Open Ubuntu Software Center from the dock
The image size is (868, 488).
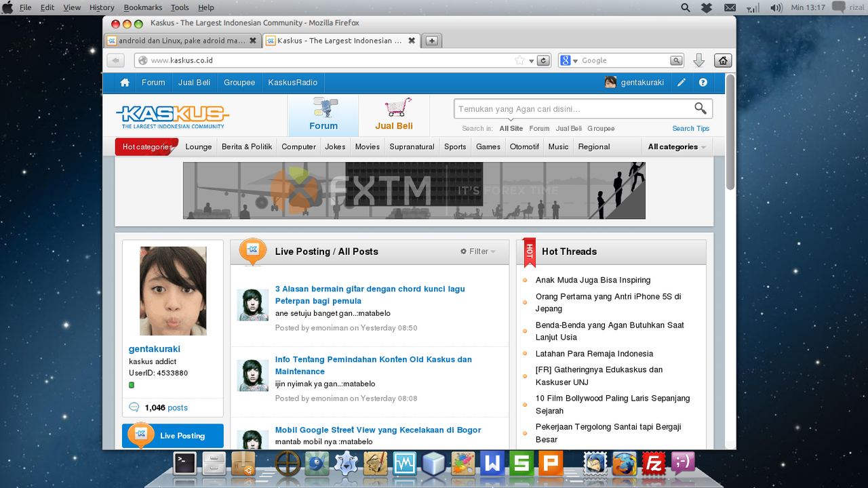pos(243,464)
